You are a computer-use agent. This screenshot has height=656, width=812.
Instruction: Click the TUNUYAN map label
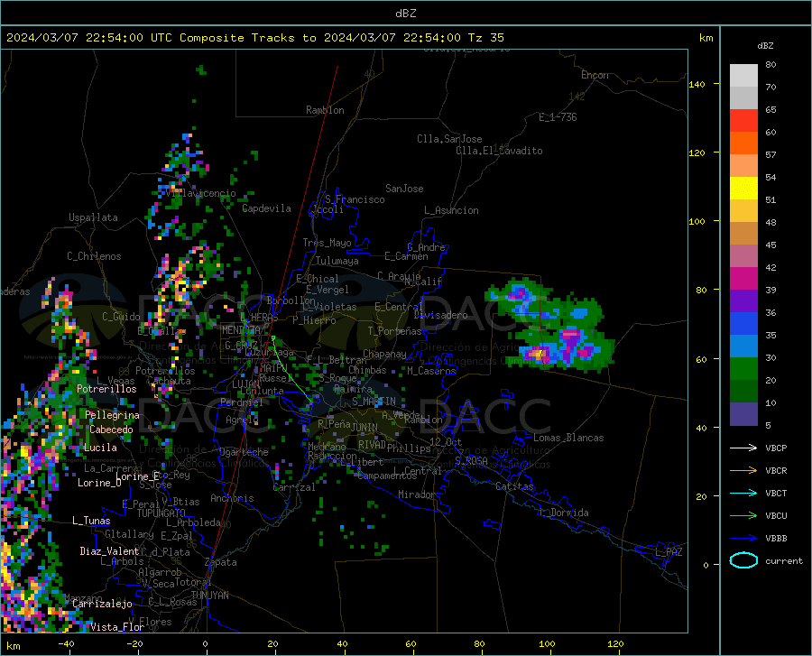209,596
